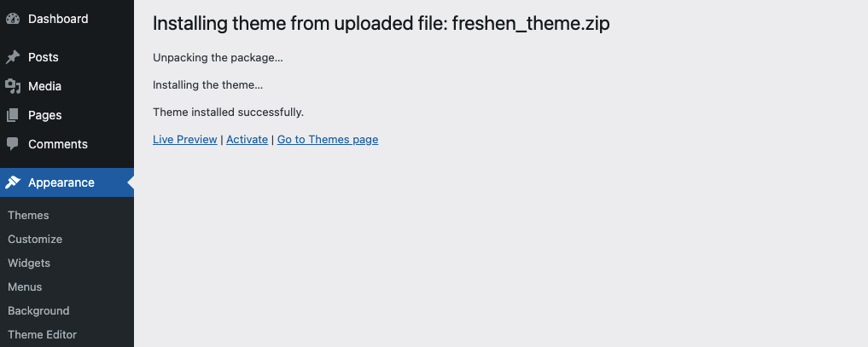Follow the Go to Themes page link

[328, 140]
